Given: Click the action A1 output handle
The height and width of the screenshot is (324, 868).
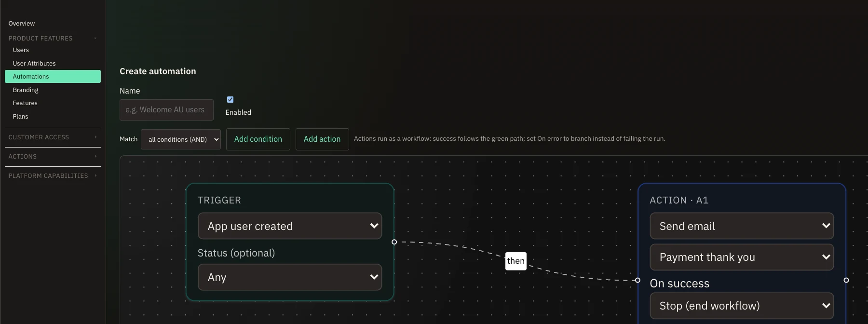Looking at the screenshot, I should [x=846, y=280].
